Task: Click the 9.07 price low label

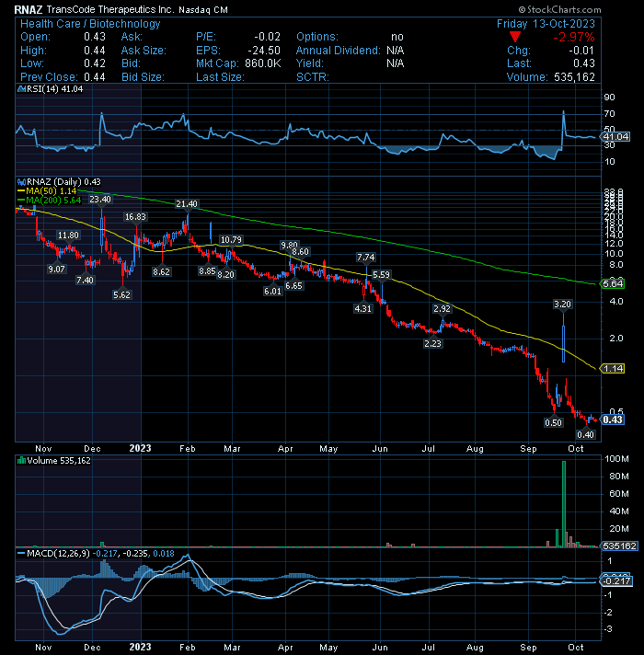Action: coord(56,269)
